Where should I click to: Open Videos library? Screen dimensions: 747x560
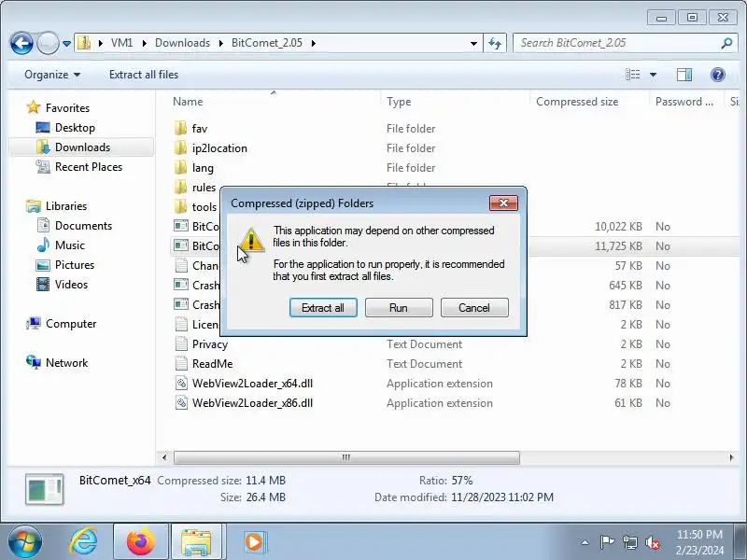click(71, 285)
